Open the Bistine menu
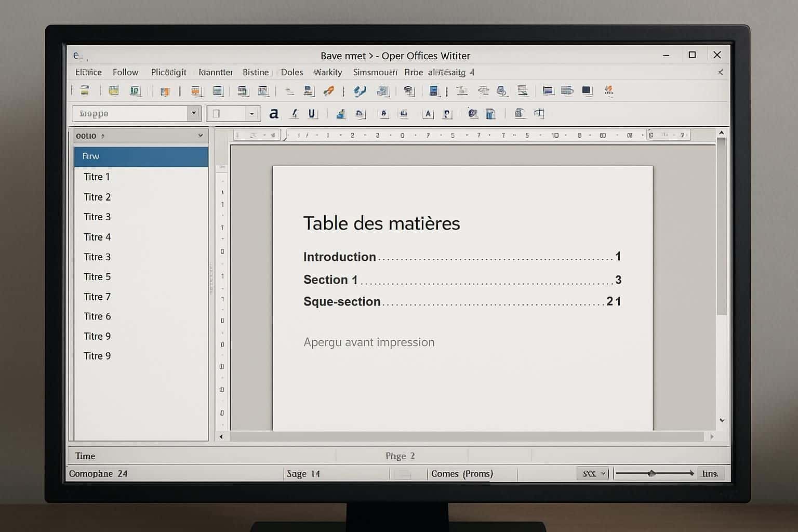This screenshot has height=532, width=798. [x=256, y=72]
